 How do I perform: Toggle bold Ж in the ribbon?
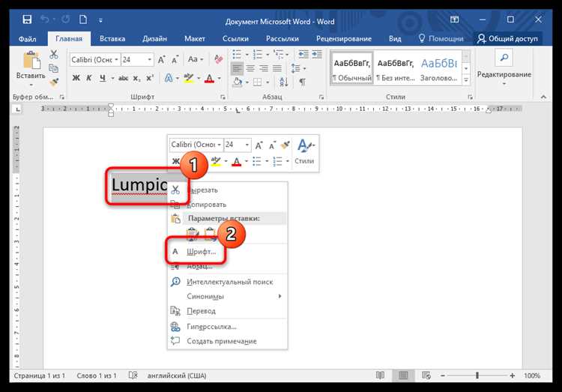click(76, 78)
